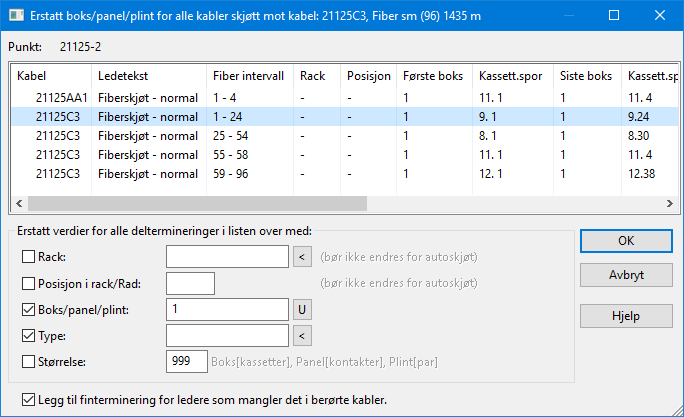Click the right arrow of horizontal scrollbar

[x=670, y=203]
